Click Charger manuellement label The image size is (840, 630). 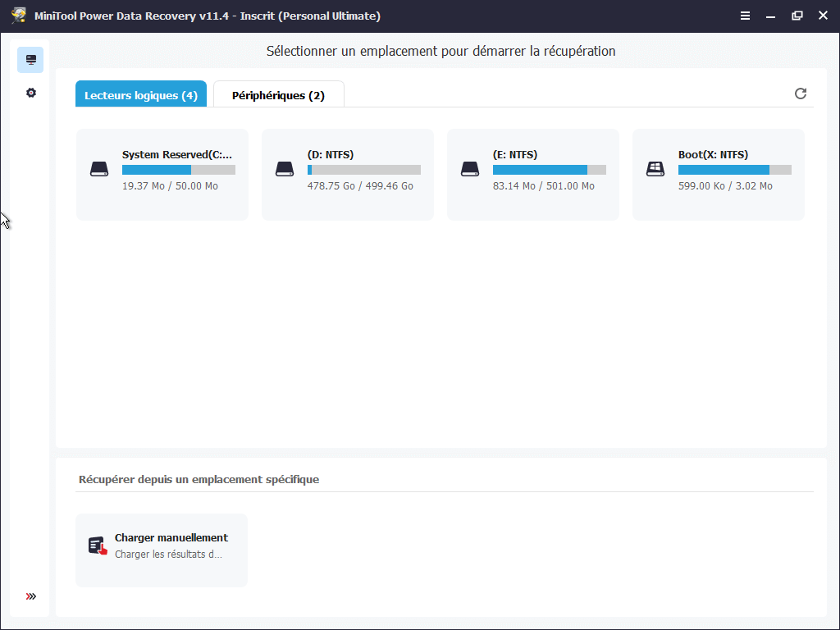tap(171, 538)
